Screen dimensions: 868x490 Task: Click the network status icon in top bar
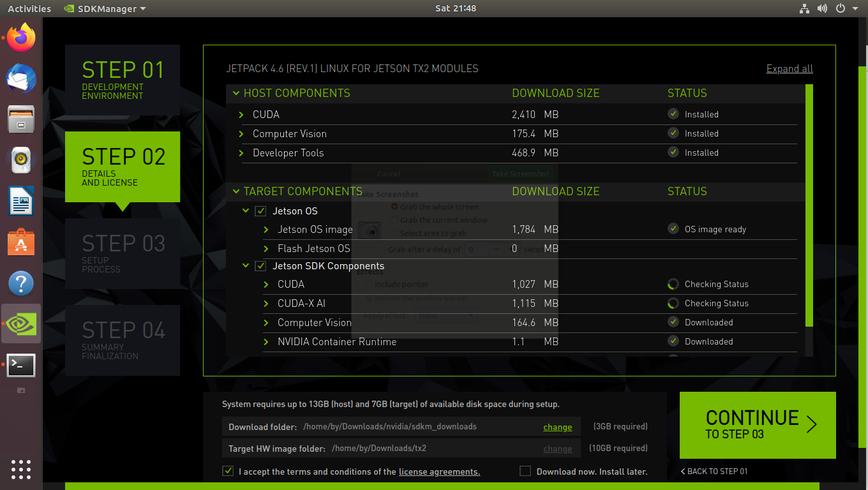coord(804,8)
